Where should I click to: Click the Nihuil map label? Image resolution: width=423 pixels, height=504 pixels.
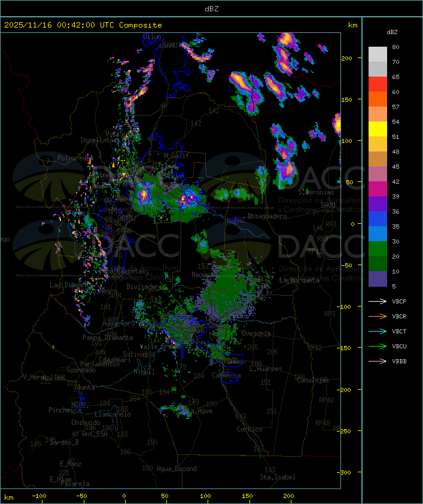click(144, 372)
